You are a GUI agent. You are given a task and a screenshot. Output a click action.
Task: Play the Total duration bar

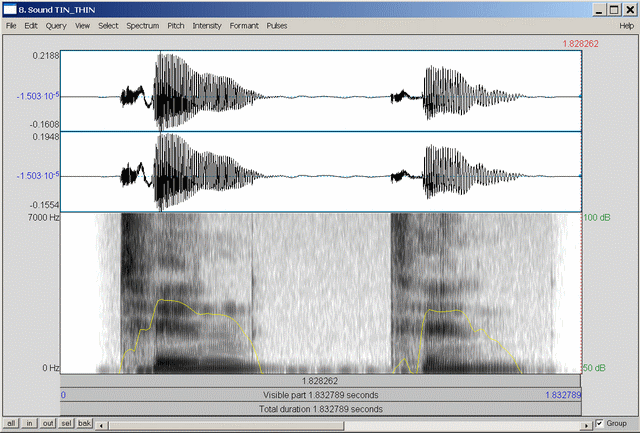click(321, 409)
